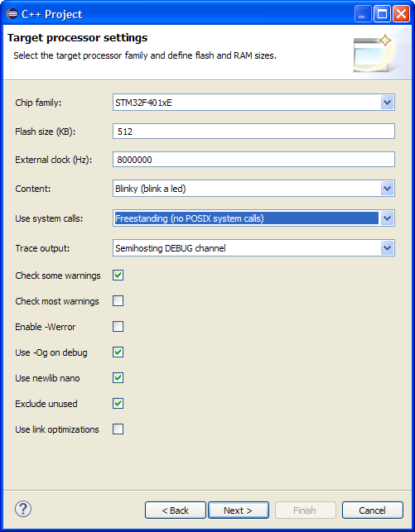Open Use system calls dropdown
Image resolution: width=415 pixels, height=532 pixels.
click(387, 218)
